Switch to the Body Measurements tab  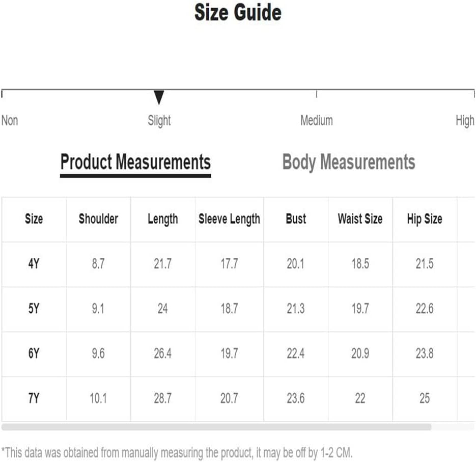(x=349, y=162)
